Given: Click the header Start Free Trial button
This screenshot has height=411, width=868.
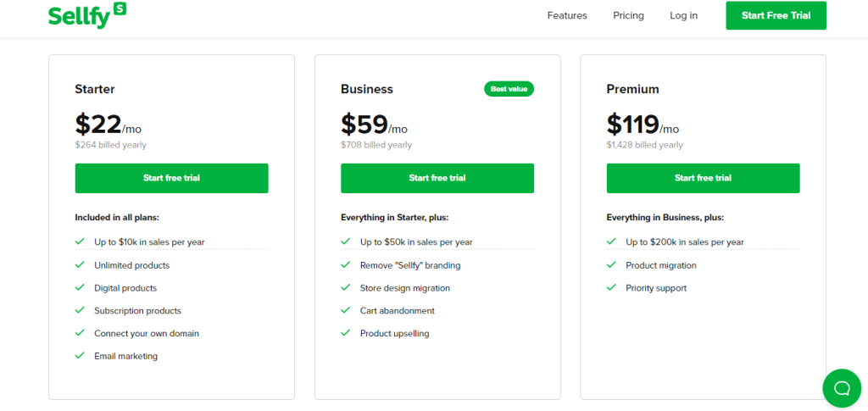Looking at the screenshot, I should (x=776, y=15).
